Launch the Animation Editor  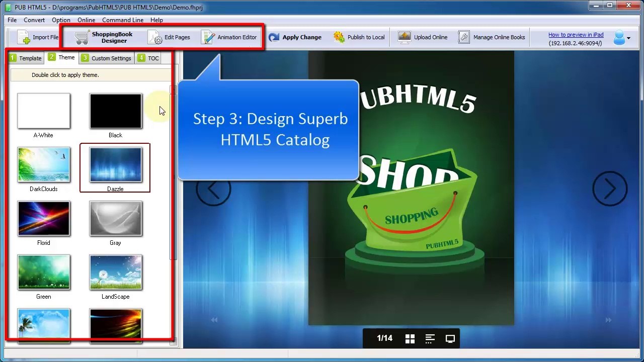pos(229,37)
